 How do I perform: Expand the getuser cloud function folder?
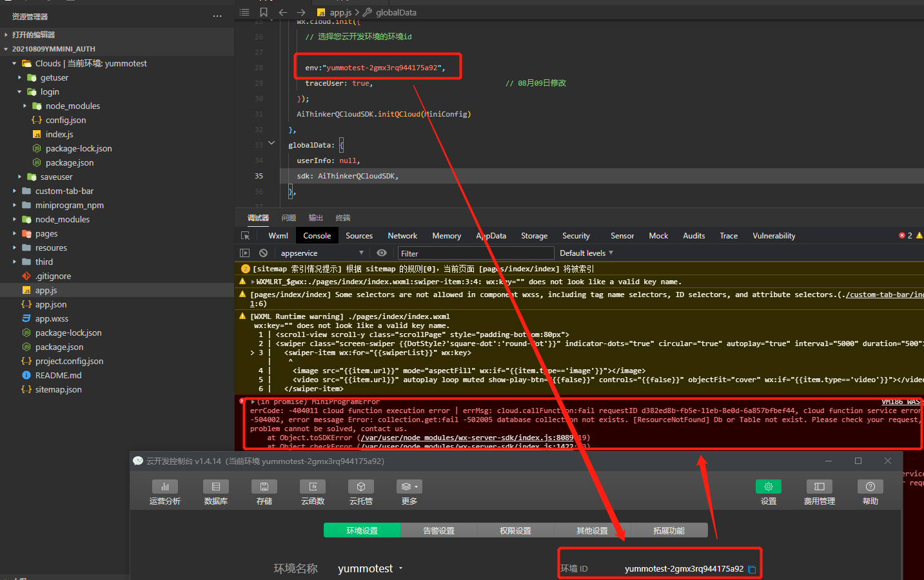(x=19, y=77)
